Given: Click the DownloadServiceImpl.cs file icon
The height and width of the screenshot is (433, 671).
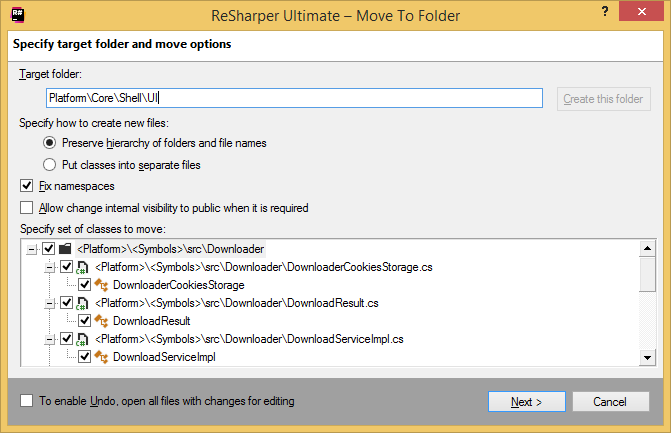Looking at the screenshot, I should point(83,339).
